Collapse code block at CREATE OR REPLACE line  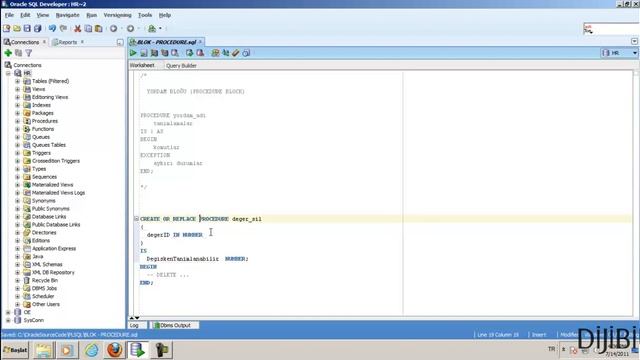(x=136, y=219)
